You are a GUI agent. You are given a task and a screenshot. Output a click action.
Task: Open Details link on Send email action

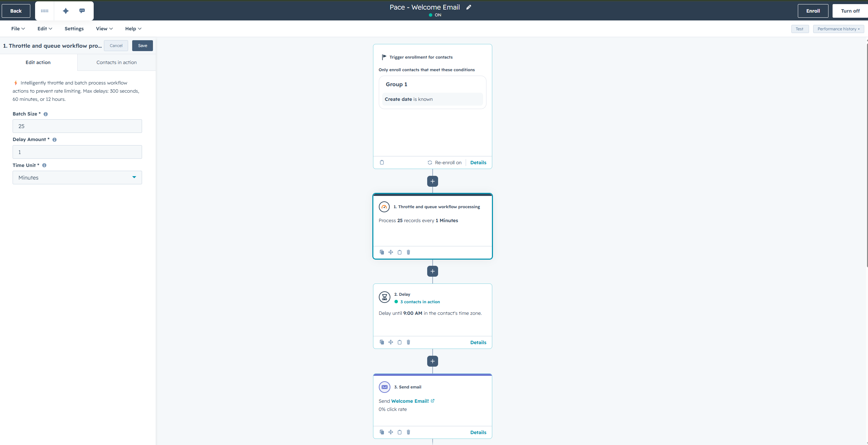coord(478,432)
